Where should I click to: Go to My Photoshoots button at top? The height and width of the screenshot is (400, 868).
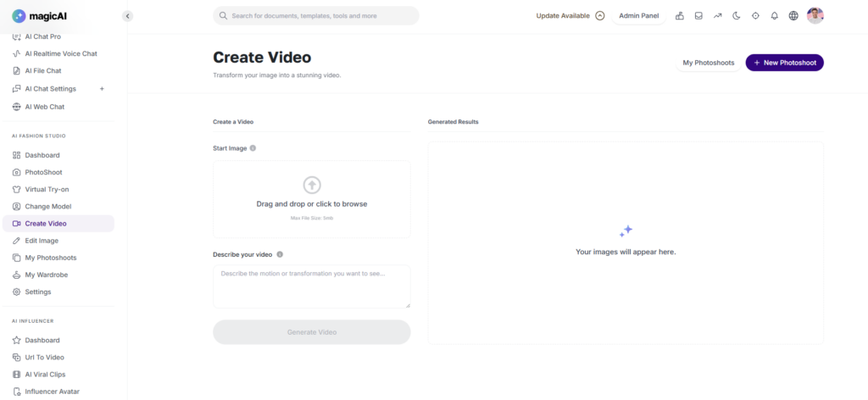[x=708, y=63]
